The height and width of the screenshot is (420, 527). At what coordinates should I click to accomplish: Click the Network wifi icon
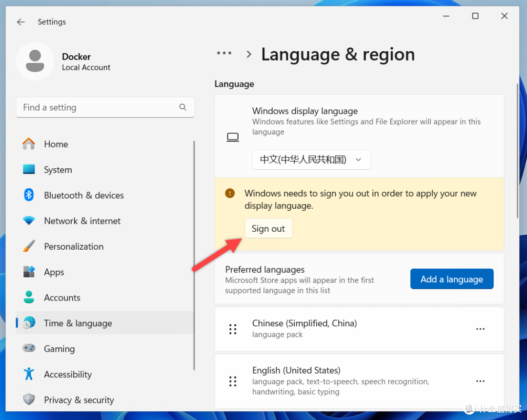click(29, 221)
